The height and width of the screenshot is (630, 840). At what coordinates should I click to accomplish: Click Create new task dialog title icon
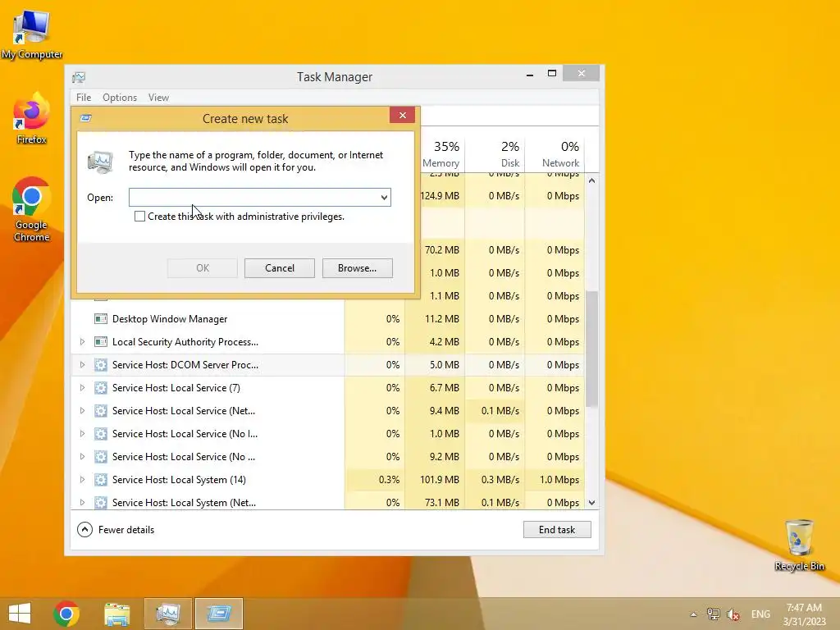pyautogui.click(x=85, y=118)
